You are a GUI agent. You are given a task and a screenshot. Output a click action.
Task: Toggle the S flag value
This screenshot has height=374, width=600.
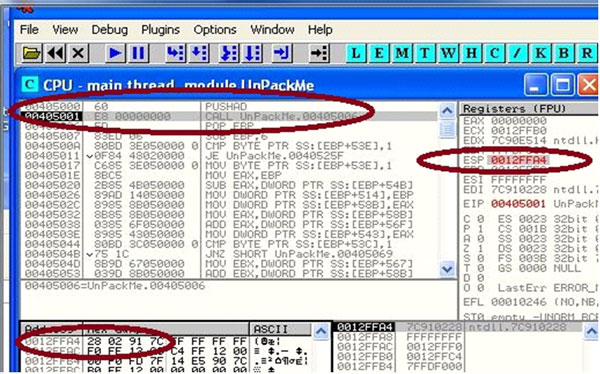481,259
